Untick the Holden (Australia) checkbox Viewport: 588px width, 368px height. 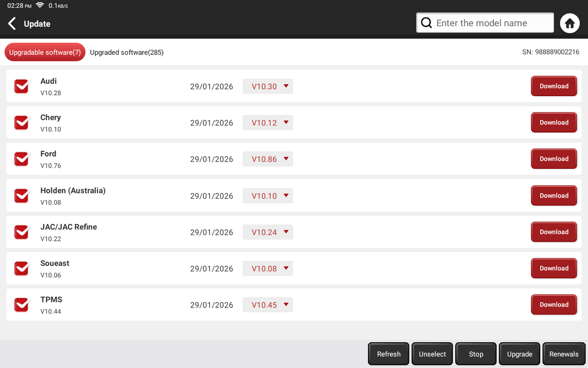click(22, 196)
